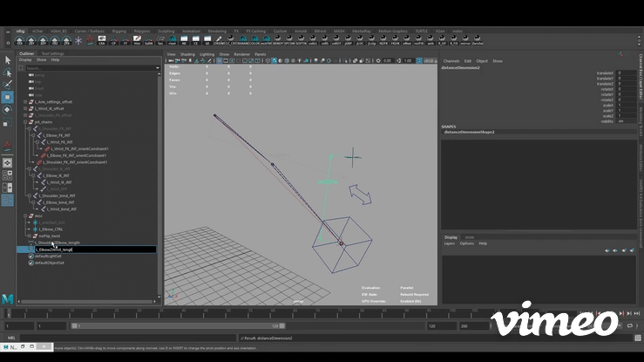Open the Channels menu in Channel Box
Screen dimensions: 644x362
[451, 61]
